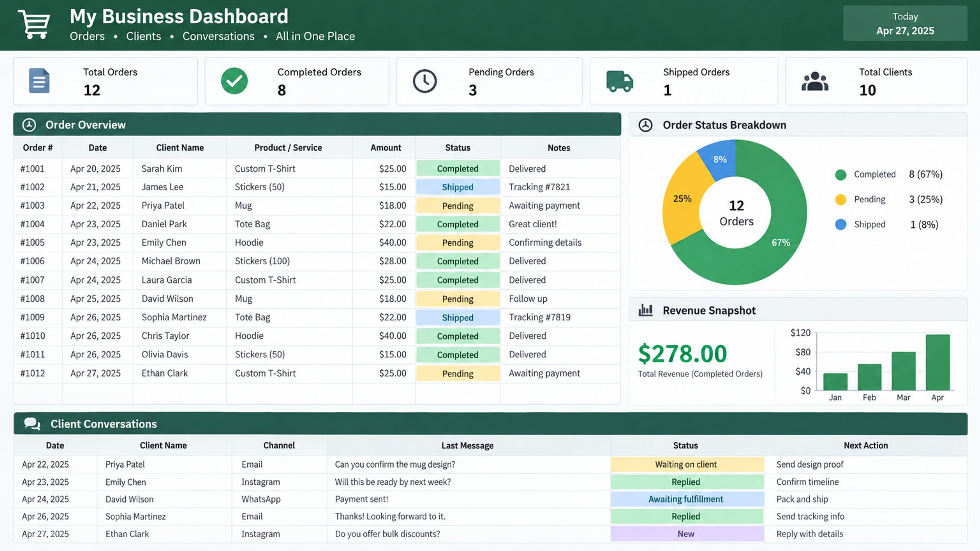
Task: Click the blue Shipped legend dot
Action: [x=841, y=224]
